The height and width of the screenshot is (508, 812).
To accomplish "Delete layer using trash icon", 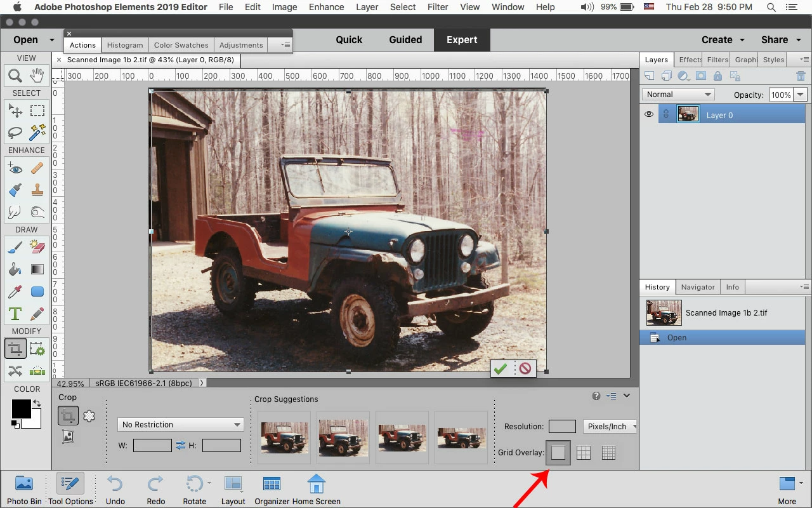I will [x=801, y=76].
